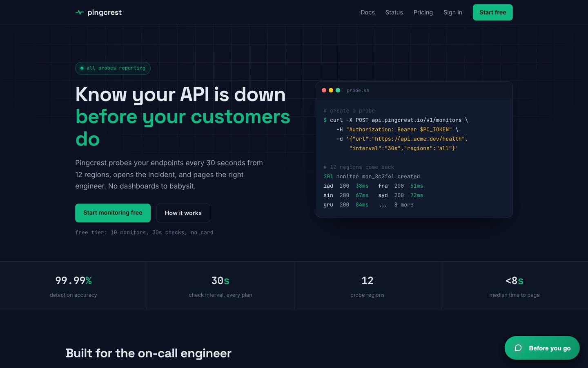Click the green terminal window dot
588x368 pixels.
pyautogui.click(x=338, y=90)
